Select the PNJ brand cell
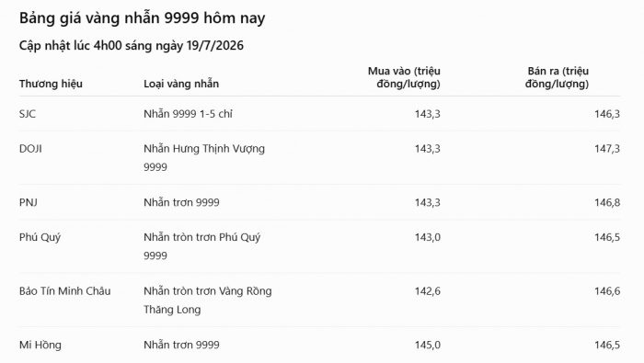The image size is (644, 363). (x=28, y=202)
